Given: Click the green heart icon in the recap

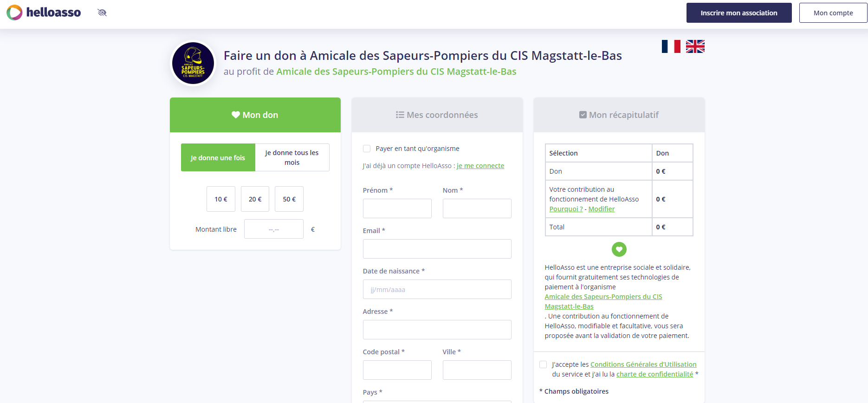Looking at the screenshot, I should (x=619, y=249).
